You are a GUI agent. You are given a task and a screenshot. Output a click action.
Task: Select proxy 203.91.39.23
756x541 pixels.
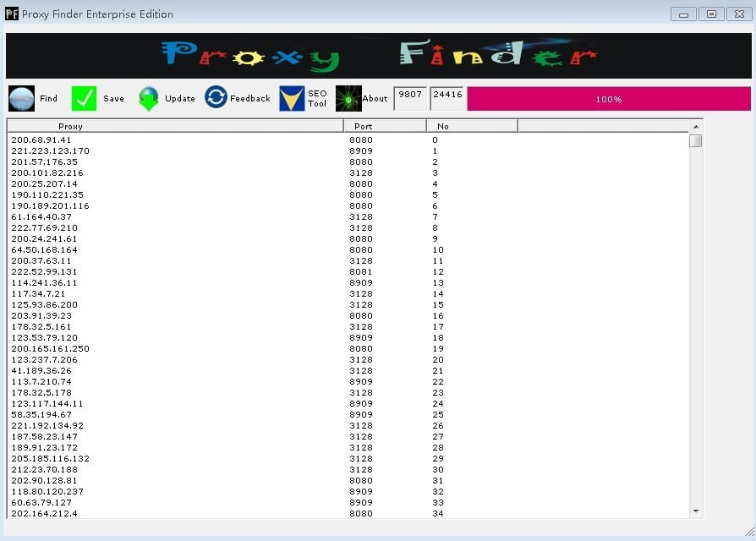41,316
